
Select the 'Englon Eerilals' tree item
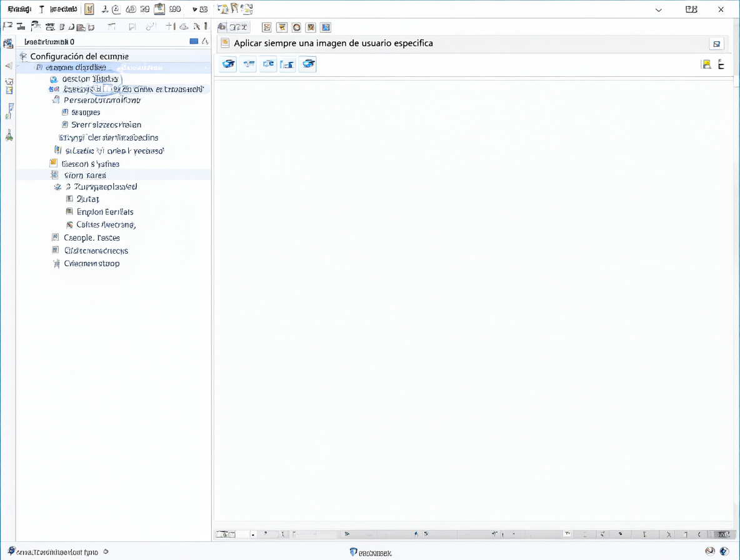(105, 212)
